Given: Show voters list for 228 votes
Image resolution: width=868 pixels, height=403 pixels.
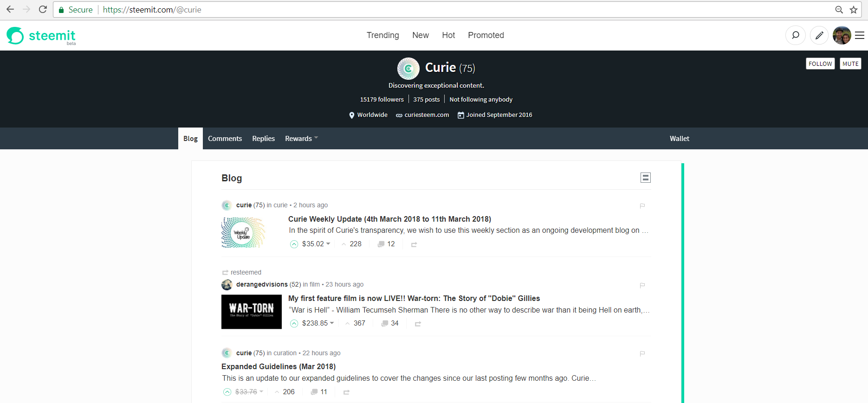Looking at the screenshot, I should [351, 244].
